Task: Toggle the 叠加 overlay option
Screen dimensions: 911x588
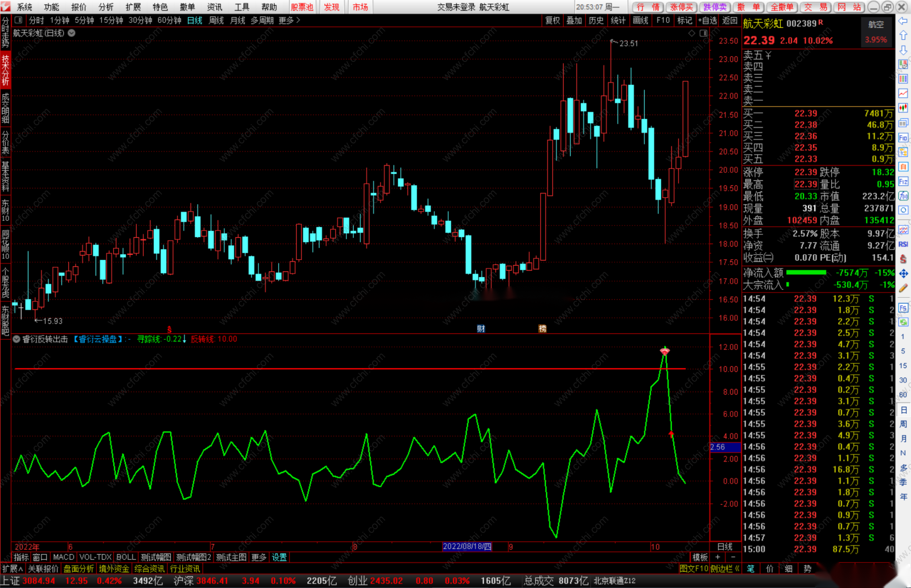Action: click(x=574, y=20)
